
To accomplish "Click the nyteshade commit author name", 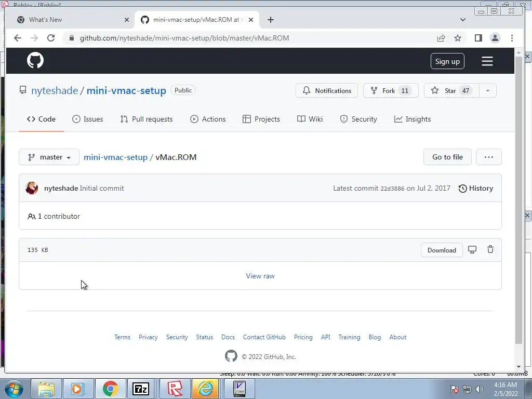I will (61, 188).
